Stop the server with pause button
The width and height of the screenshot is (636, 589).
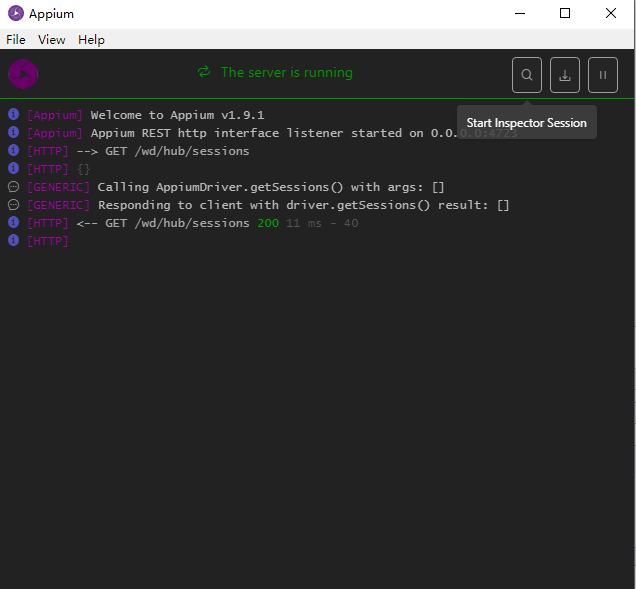[x=603, y=75]
